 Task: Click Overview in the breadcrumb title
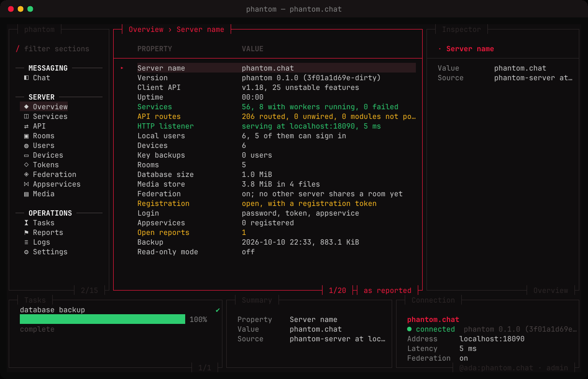[x=146, y=29]
